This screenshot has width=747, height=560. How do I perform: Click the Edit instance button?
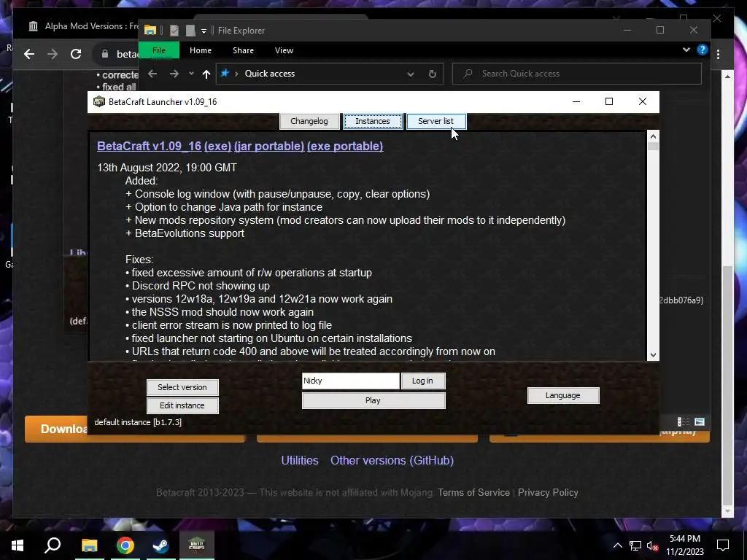click(182, 405)
